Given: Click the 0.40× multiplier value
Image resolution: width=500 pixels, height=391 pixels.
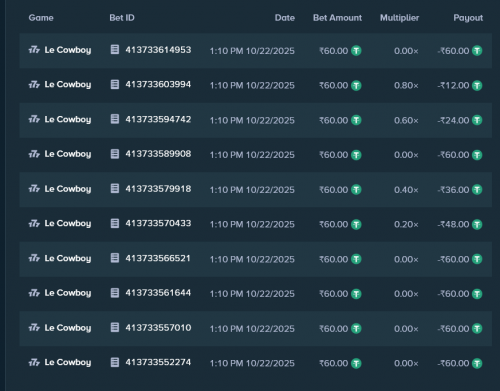Looking at the screenshot, I should pyautogui.click(x=406, y=190).
